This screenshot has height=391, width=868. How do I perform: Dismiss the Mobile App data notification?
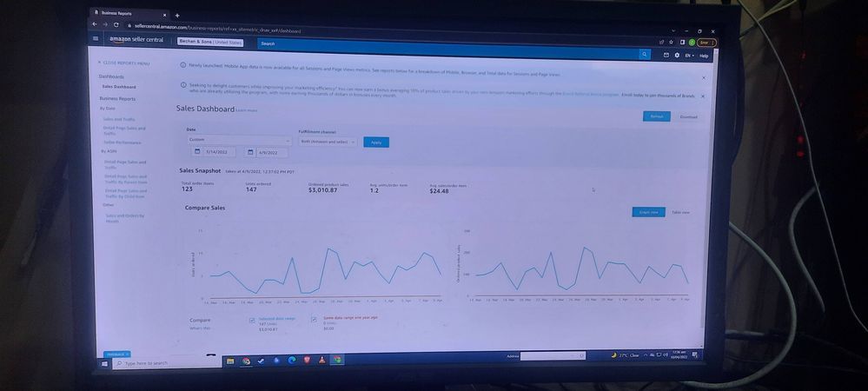coord(704,78)
